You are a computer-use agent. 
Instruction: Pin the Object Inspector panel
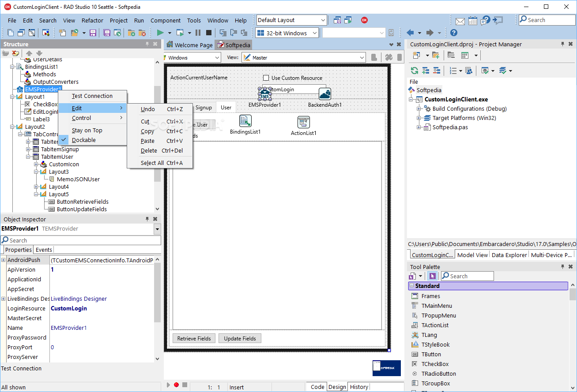(x=147, y=219)
